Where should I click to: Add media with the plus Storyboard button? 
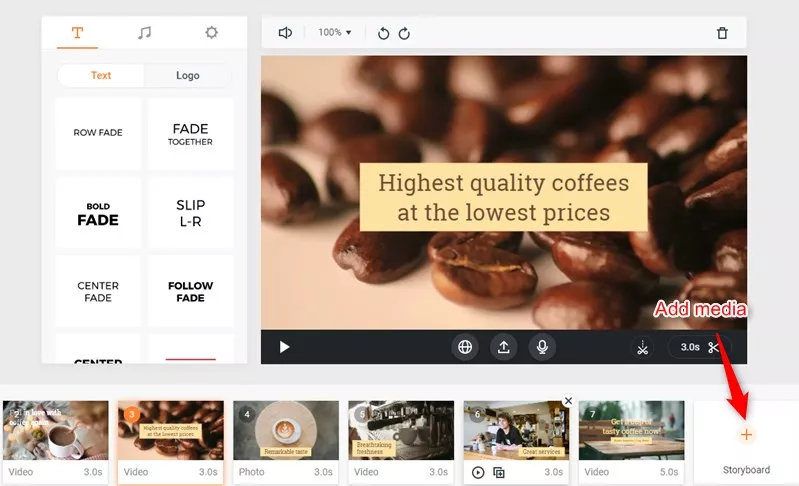tap(746, 435)
